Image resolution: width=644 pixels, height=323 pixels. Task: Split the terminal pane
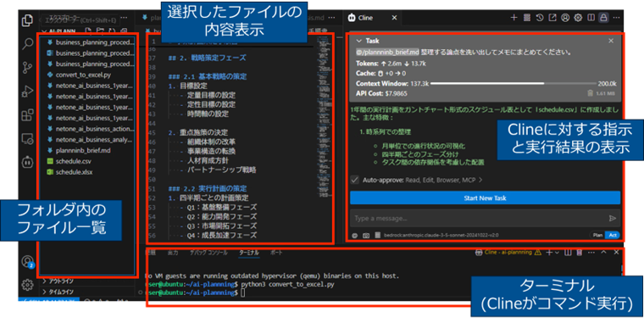[x=568, y=253]
